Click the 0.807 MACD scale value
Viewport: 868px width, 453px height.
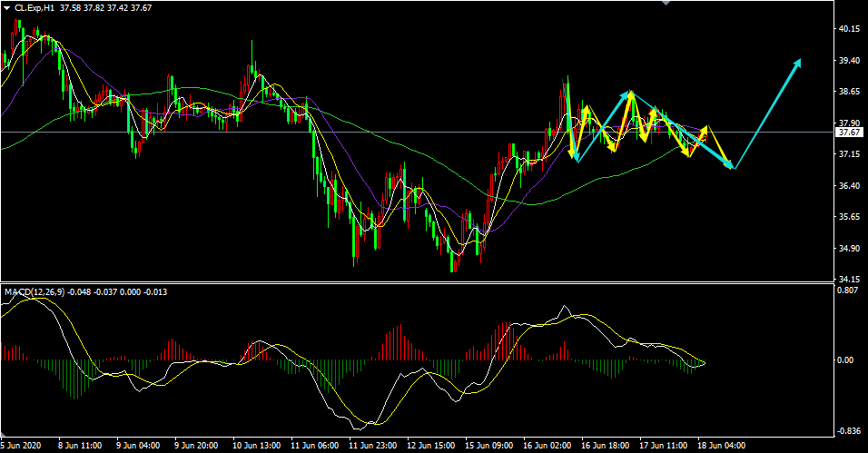[848, 291]
